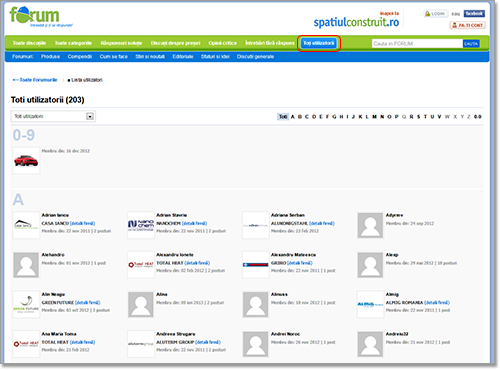Open 'Opinii critice' in the green menu
500x370 pixels.
point(223,43)
